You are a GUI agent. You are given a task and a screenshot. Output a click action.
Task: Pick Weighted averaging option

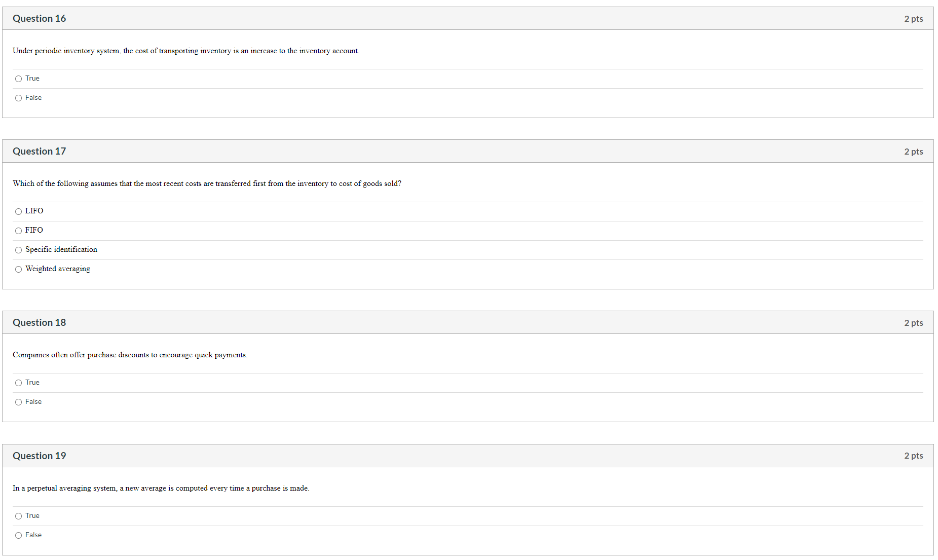[x=18, y=269]
